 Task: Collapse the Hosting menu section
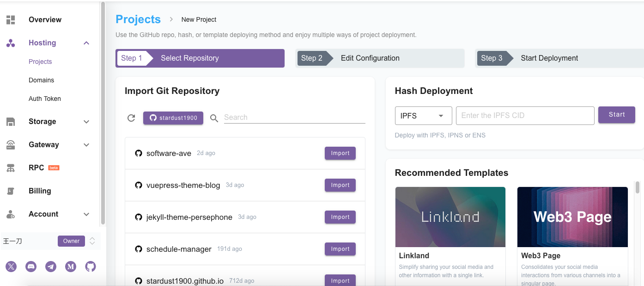(86, 43)
